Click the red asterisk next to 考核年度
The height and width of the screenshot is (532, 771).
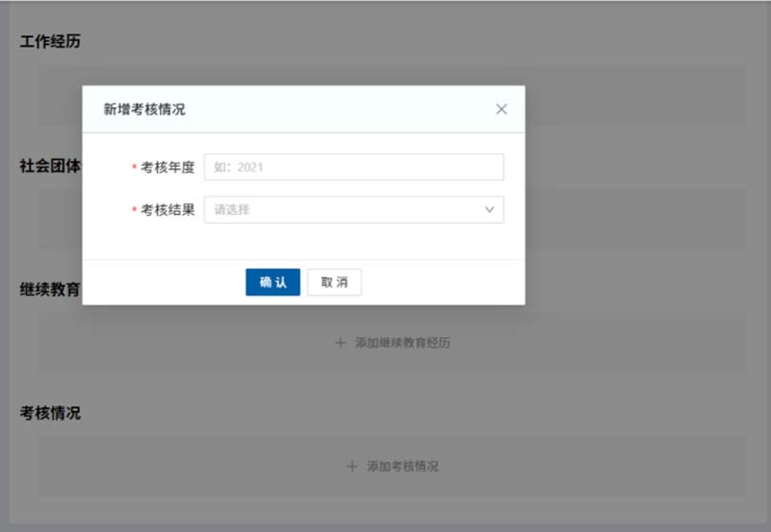(x=134, y=168)
